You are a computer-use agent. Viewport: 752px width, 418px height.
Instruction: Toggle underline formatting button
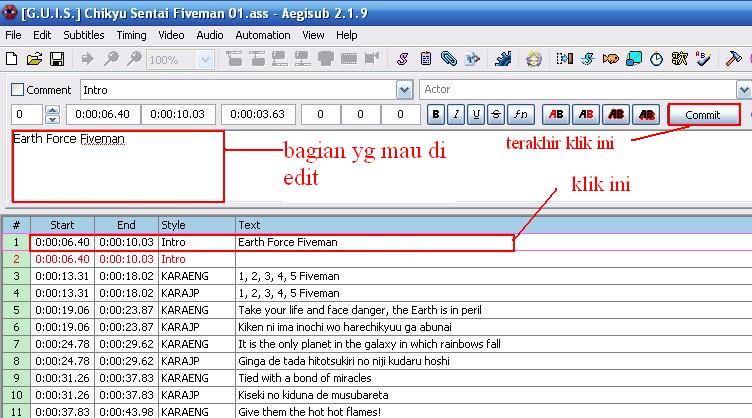pyautogui.click(x=476, y=115)
